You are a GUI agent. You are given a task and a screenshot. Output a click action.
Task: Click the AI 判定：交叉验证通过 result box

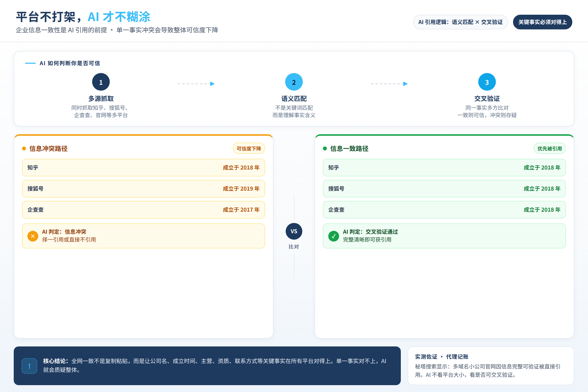click(x=444, y=236)
